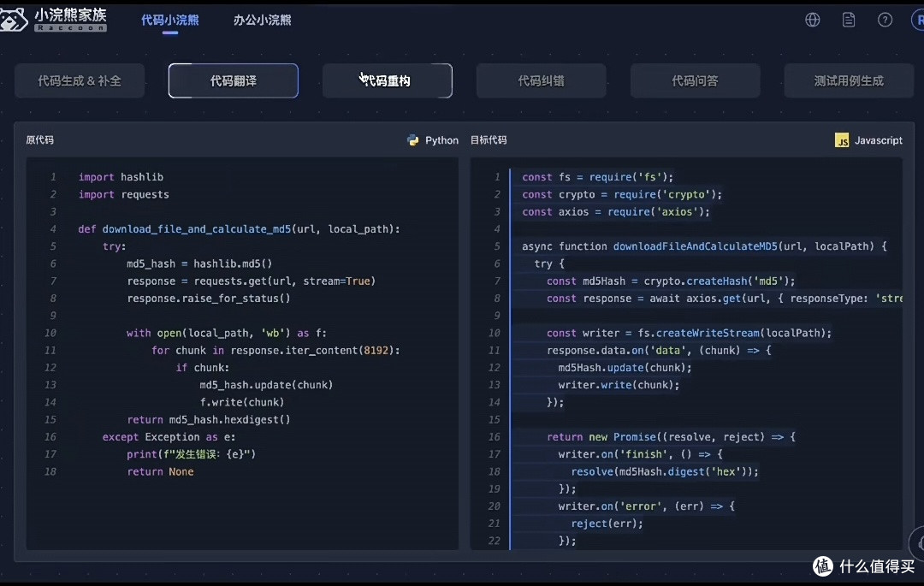Screen dimensions: 924x586
Task: Select 代码纠错 mode
Action: click(x=541, y=80)
